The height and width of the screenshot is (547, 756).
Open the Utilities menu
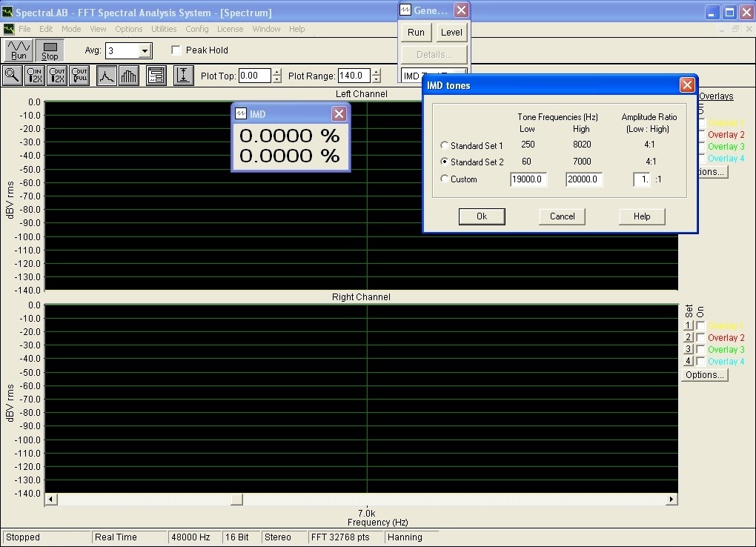tap(164, 29)
